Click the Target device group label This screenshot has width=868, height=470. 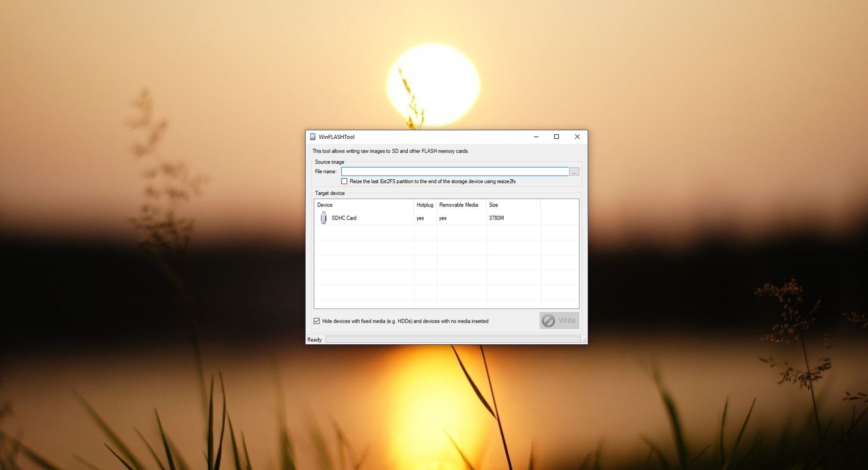tap(330, 193)
